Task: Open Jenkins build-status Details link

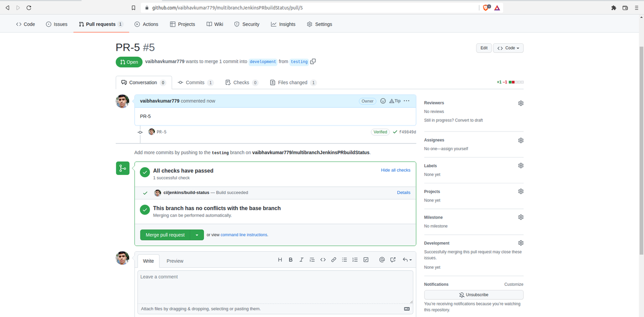Action: point(404,192)
